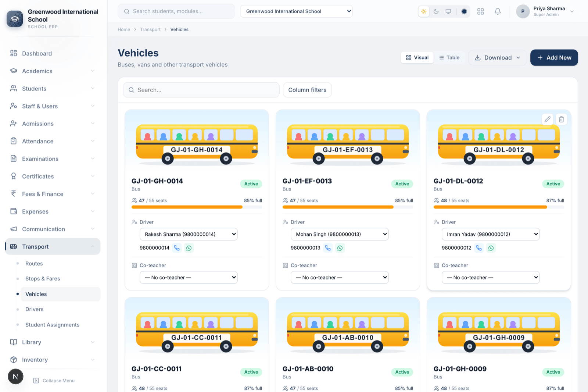Image resolution: width=588 pixels, height=392 pixels.
Task: Click the GJ-01-DL-0012 occupancy progress bar
Action: (499, 207)
